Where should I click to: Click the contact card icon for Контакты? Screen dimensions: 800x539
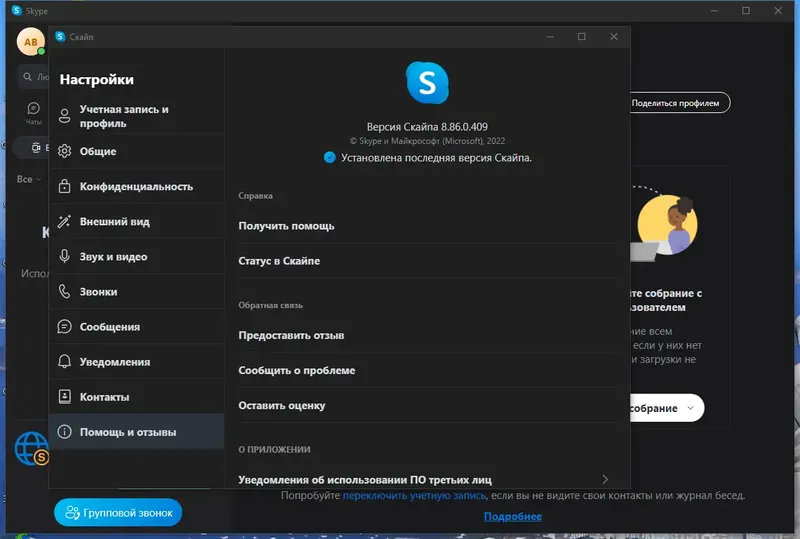click(64, 397)
